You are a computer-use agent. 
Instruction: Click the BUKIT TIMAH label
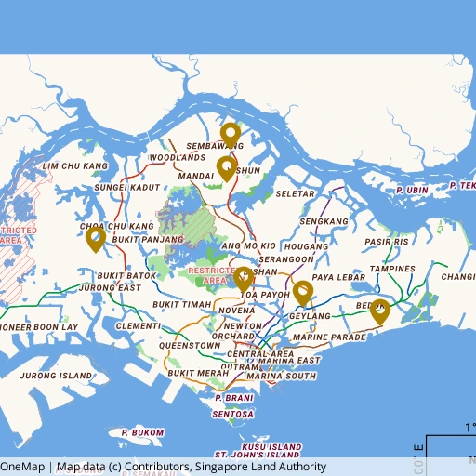pos(182,305)
